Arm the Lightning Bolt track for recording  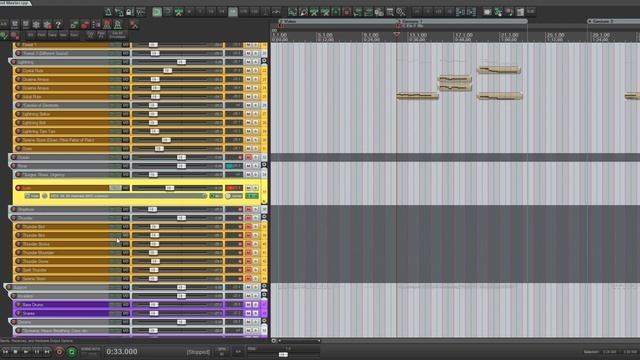pos(18,123)
